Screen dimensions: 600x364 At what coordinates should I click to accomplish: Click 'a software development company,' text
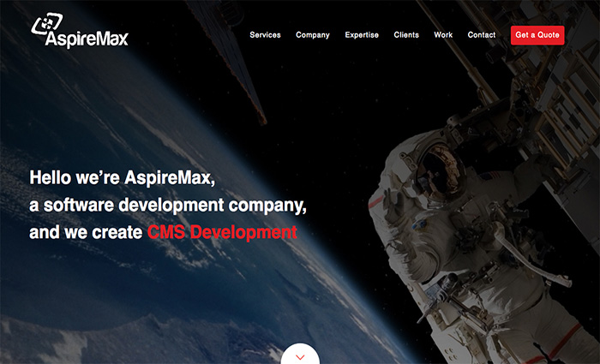[x=168, y=206]
